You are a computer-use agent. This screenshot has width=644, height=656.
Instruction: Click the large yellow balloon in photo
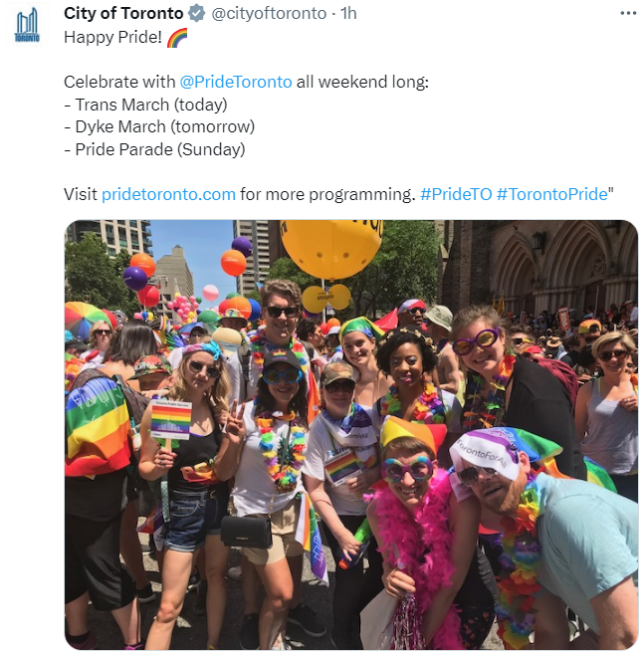(x=331, y=248)
